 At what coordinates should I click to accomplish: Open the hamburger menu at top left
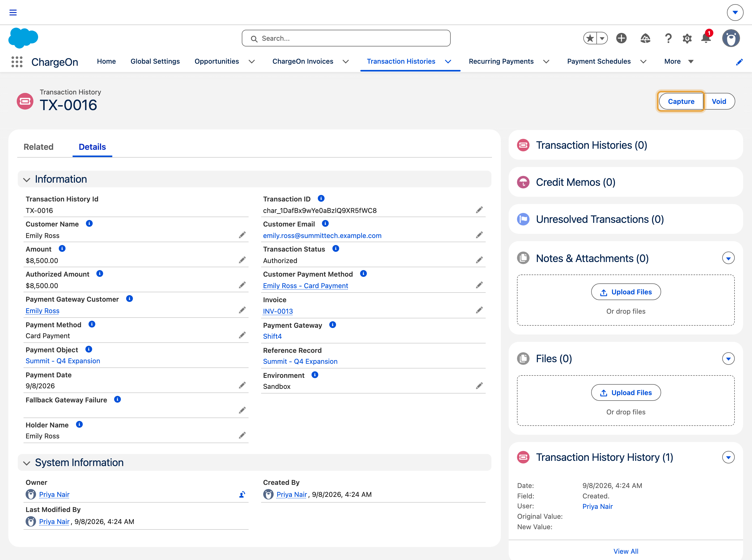[13, 13]
